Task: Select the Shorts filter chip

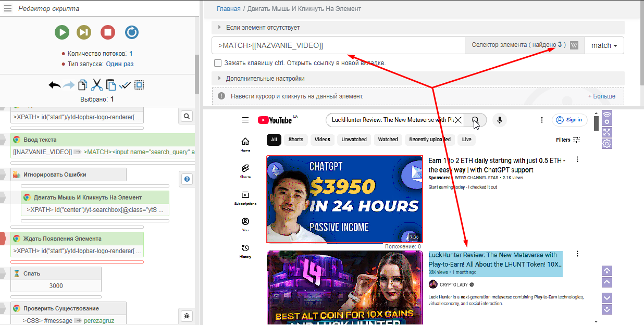Action: tap(295, 140)
